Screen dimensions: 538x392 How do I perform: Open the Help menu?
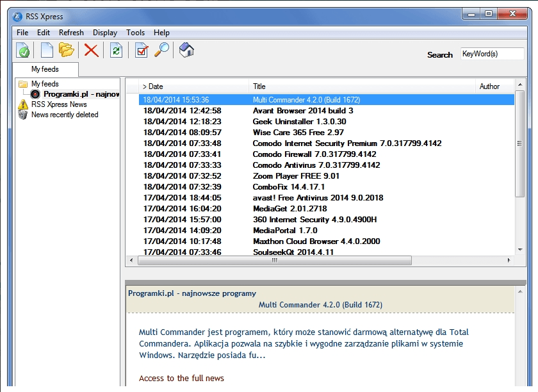[161, 33]
